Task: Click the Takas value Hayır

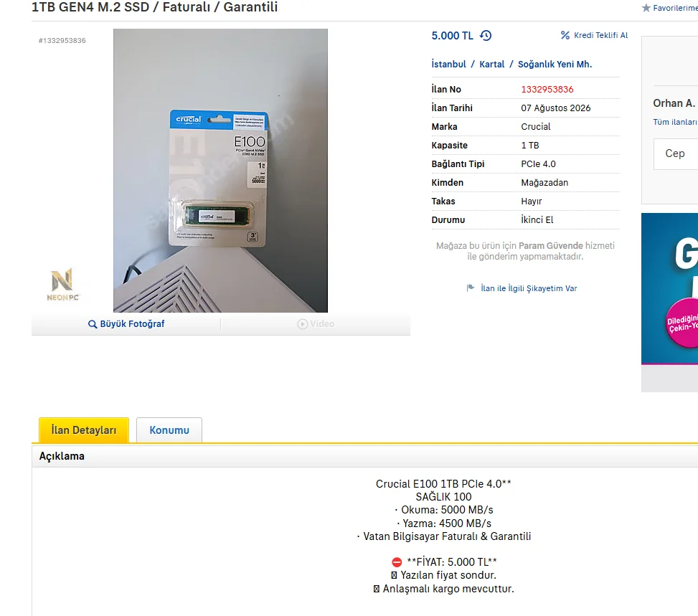Action: pyautogui.click(x=532, y=202)
